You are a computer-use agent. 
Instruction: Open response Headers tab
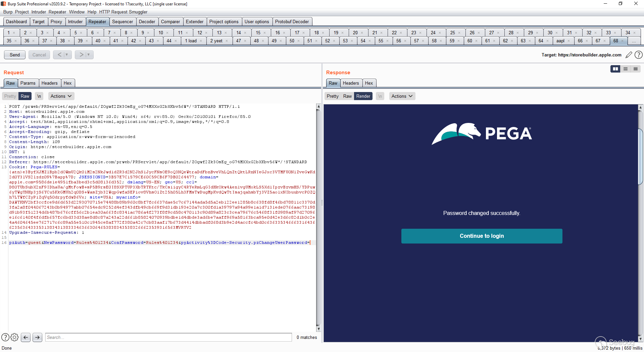click(351, 83)
